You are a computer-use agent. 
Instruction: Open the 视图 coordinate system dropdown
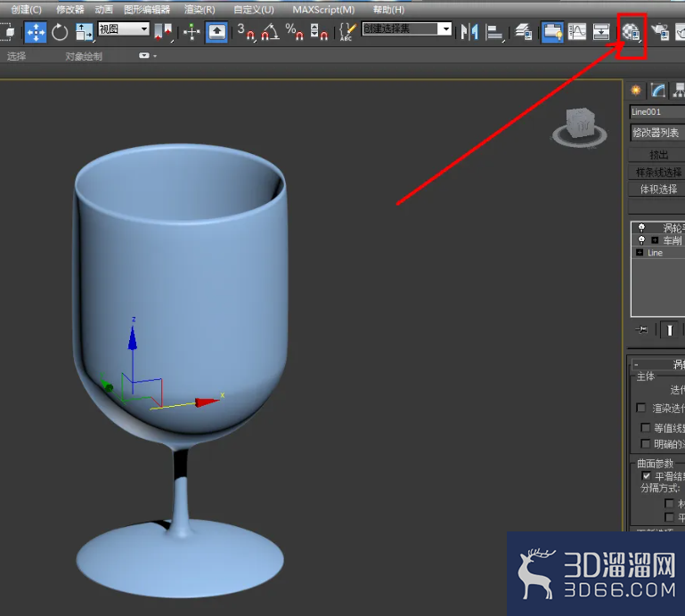pos(124,28)
